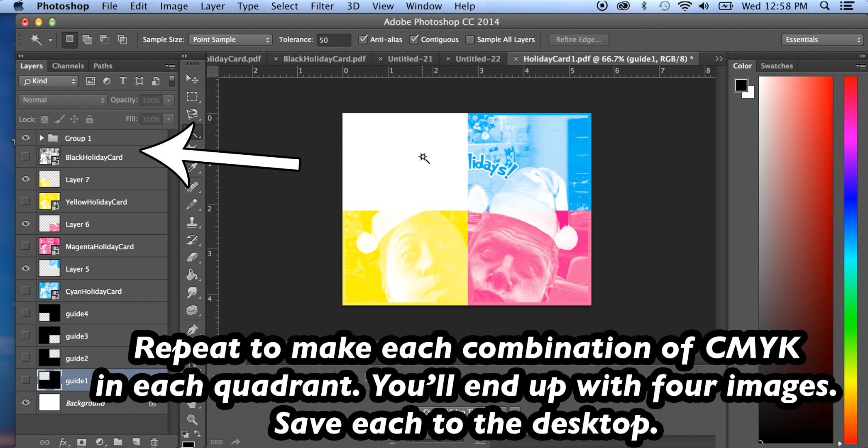Viewport: 868px width, 448px height.
Task: Choose New Selection mode in options bar
Action: point(70,39)
